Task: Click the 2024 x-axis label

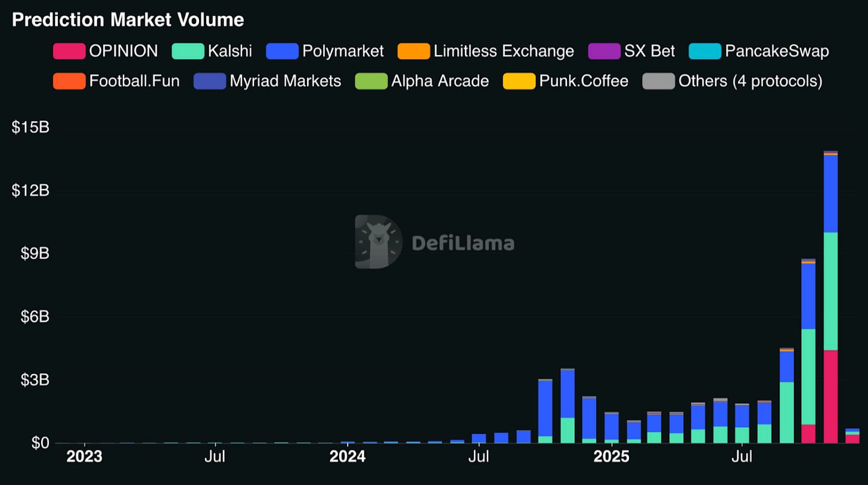Action: point(348,458)
